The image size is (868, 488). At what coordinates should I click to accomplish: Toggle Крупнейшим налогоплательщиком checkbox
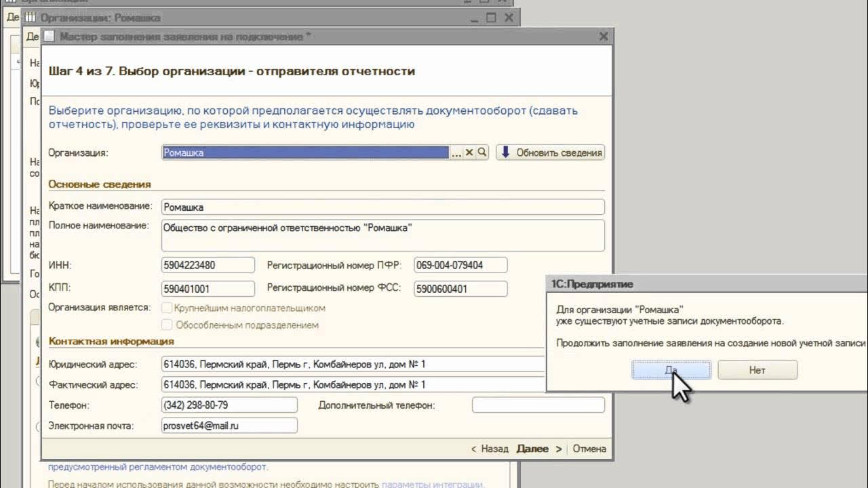(166, 308)
